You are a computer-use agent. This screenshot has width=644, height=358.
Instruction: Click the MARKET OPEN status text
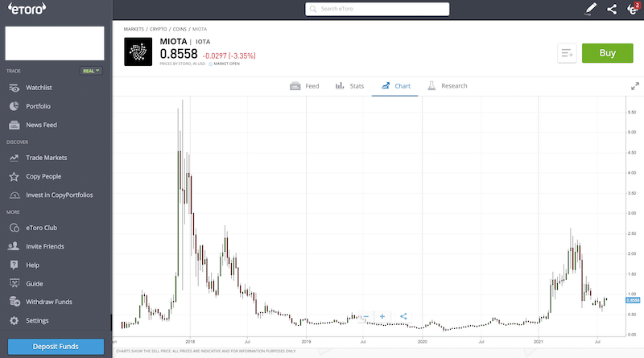(x=226, y=64)
